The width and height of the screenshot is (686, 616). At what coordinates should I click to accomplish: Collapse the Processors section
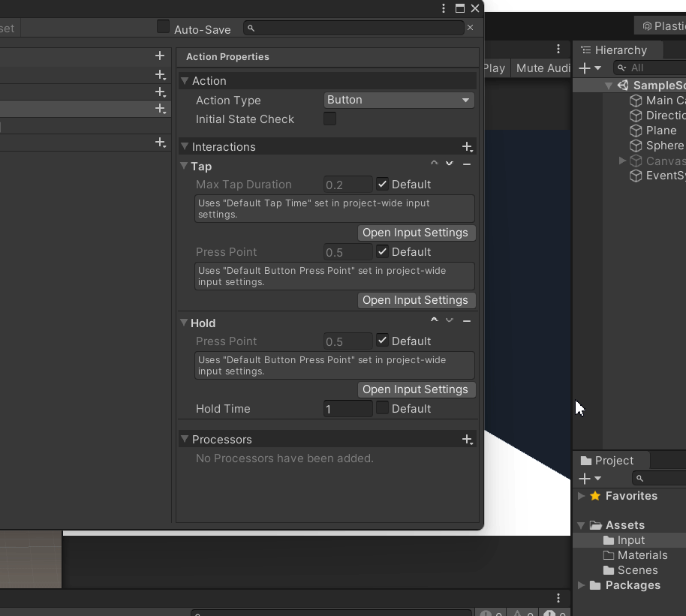pos(185,439)
